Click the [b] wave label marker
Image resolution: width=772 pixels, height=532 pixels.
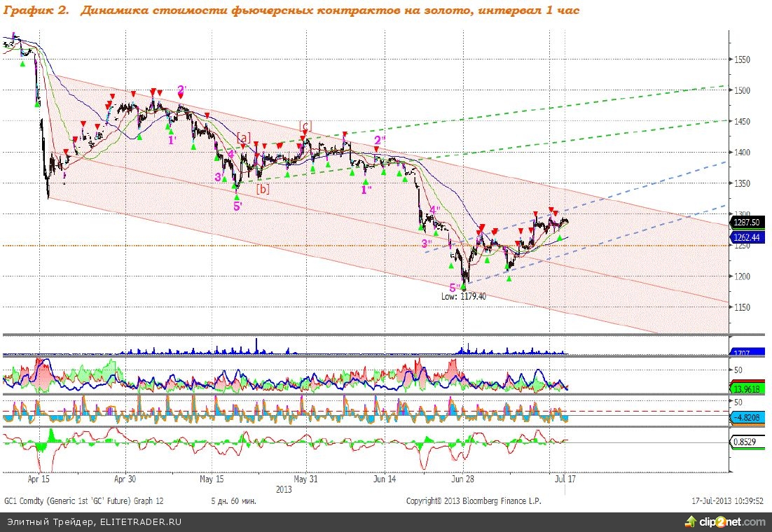[263, 188]
